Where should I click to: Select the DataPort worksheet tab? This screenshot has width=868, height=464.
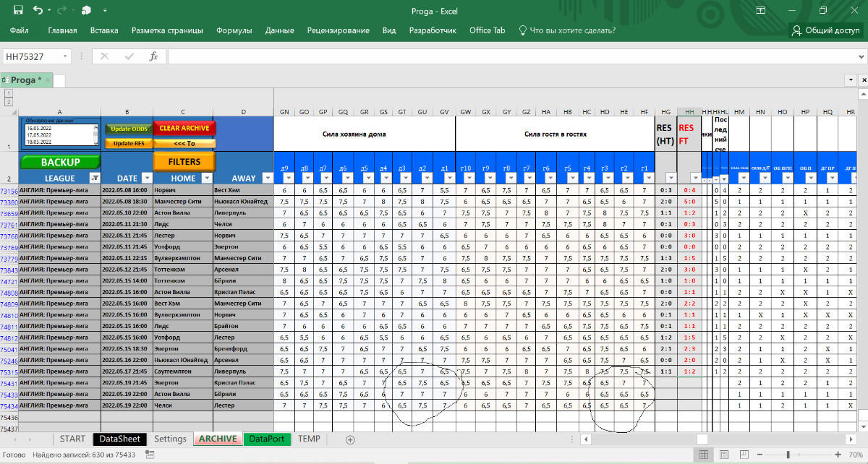point(268,439)
